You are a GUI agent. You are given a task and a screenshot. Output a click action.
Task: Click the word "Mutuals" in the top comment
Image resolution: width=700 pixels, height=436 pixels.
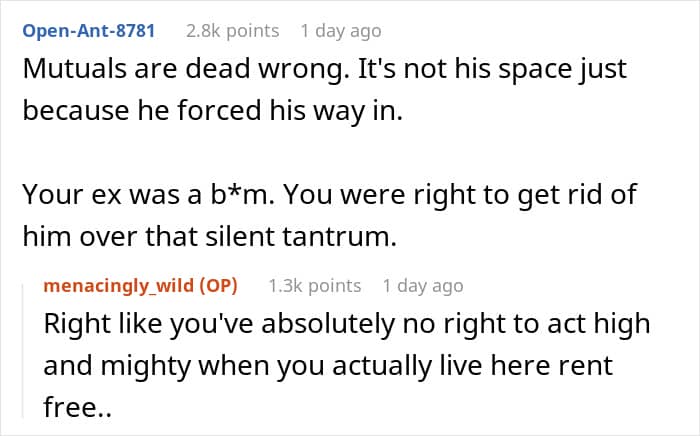tap(71, 70)
